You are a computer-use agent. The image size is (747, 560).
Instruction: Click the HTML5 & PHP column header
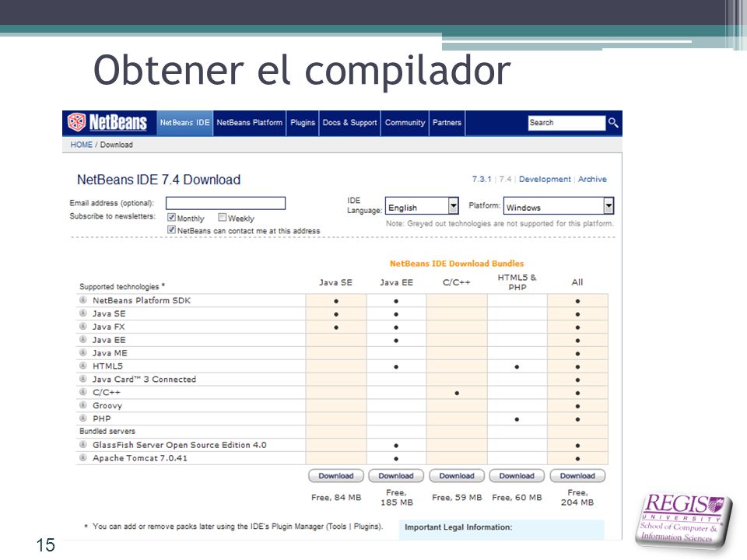(x=517, y=282)
